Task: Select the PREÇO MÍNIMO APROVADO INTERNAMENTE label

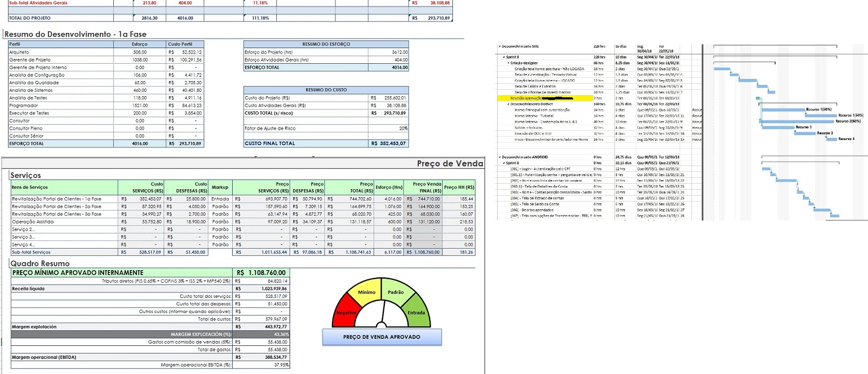Action: (x=78, y=273)
